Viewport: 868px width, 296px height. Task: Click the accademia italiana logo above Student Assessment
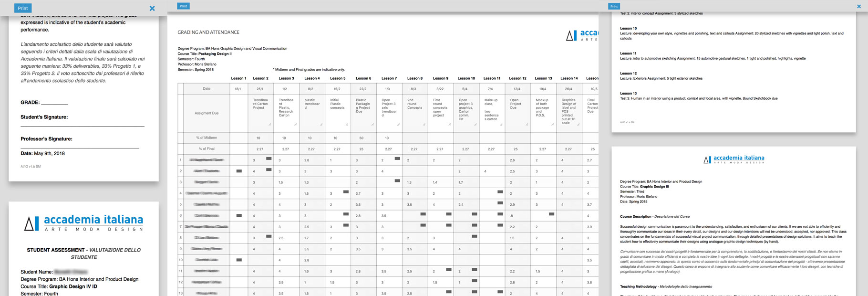pos(84,223)
